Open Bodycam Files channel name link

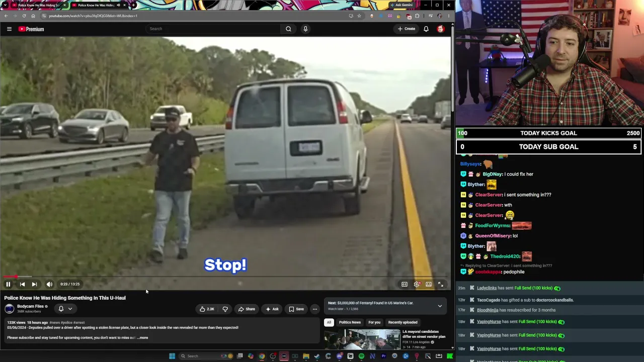30,306
